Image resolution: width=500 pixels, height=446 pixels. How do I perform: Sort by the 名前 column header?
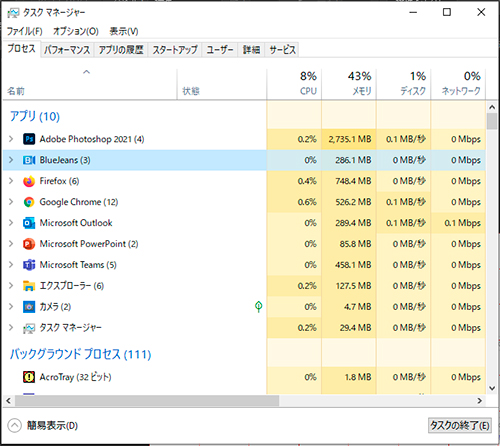point(90,84)
